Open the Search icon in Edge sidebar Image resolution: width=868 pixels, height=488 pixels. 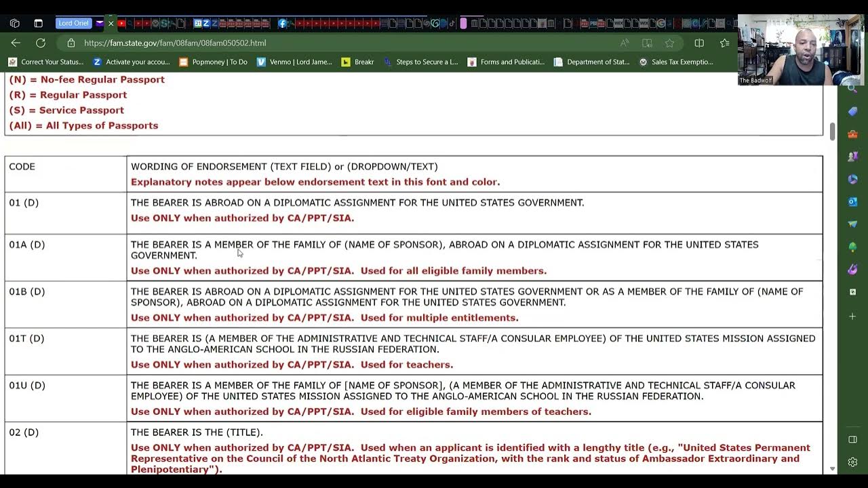click(x=852, y=89)
